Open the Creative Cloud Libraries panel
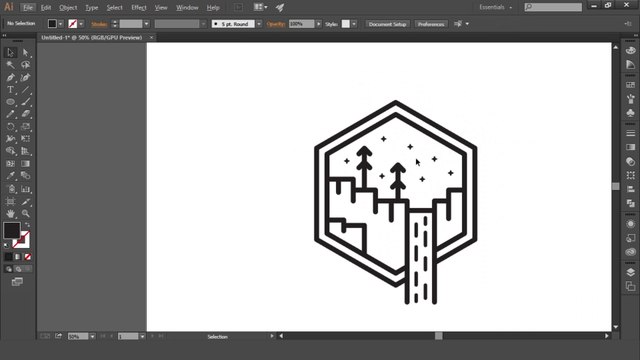This screenshot has width=640, height=360. click(x=631, y=252)
